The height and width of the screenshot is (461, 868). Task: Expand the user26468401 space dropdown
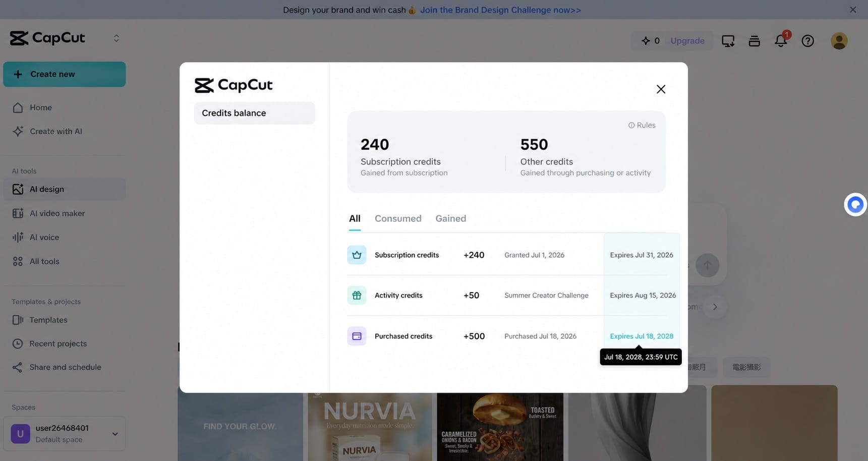[115, 434]
